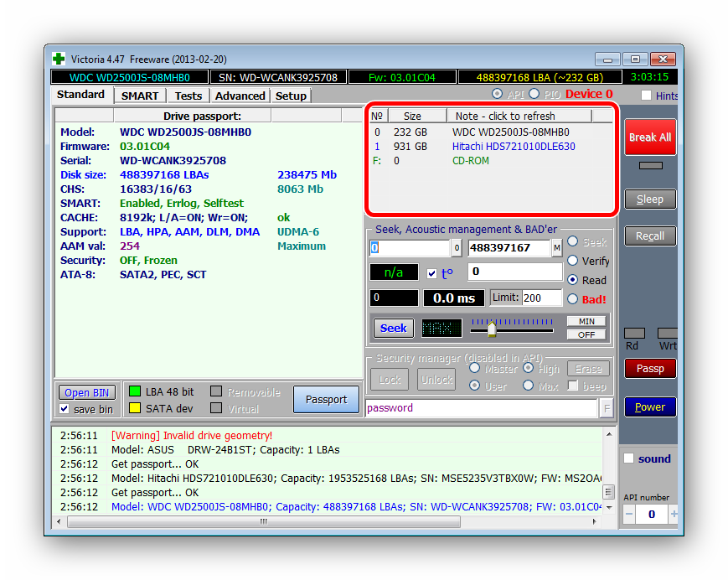Select the WDC WD2500JS-08MHB0 drive in list
The height and width of the screenshot is (580, 728).
(x=510, y=132)
